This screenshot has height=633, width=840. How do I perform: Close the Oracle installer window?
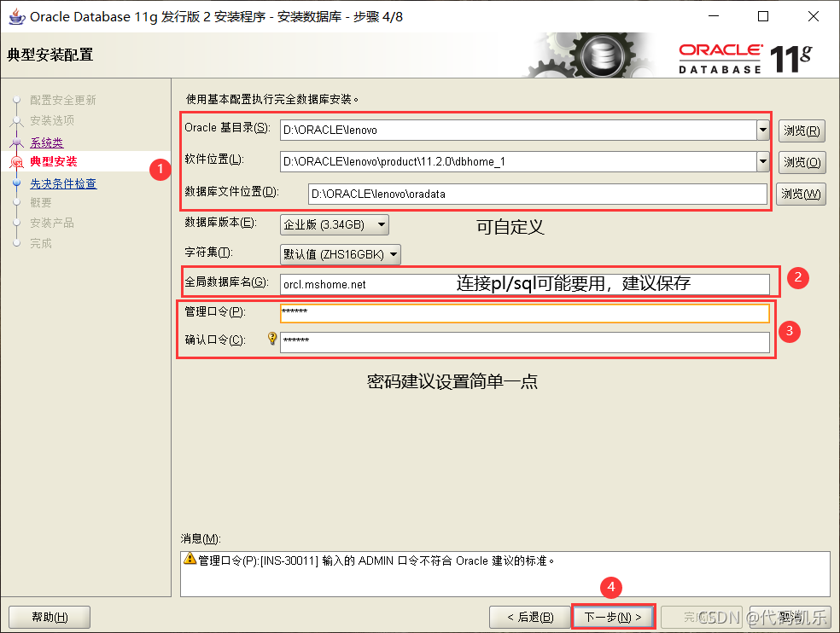[814, 16]
